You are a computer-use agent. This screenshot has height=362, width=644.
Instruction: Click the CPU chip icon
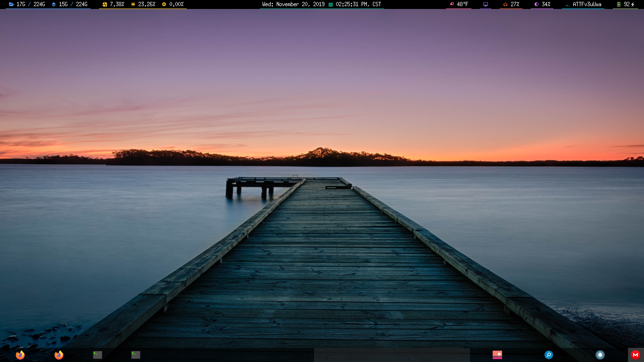click(x=105, y=4)
